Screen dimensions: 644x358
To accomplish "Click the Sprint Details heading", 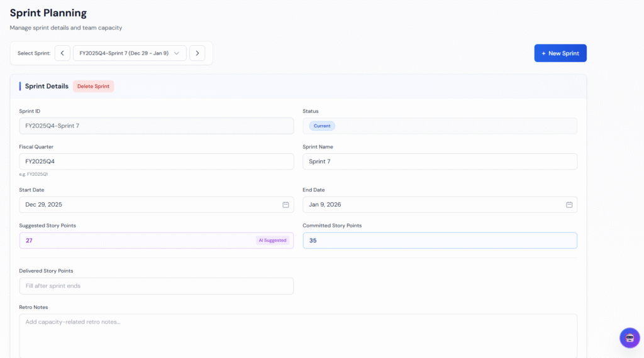I will (x=47, y=86).
